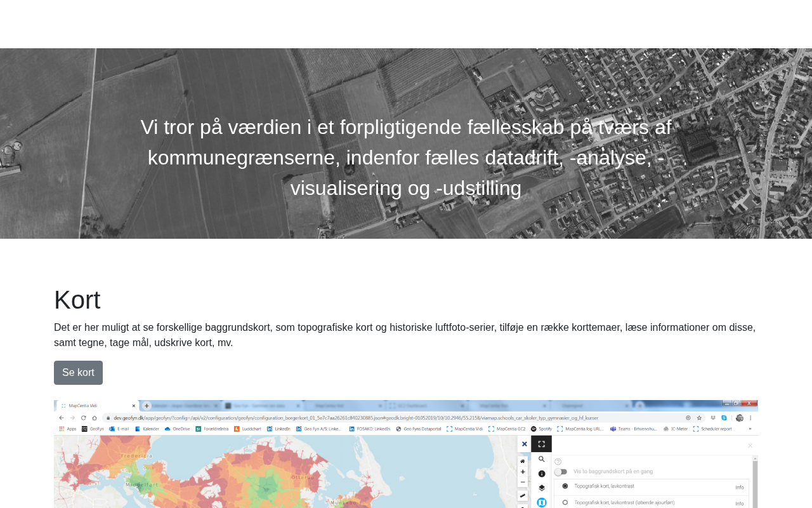Choose Topografisk kort, lavkontrast (løbende ajourført) radio

click(565, 502)
